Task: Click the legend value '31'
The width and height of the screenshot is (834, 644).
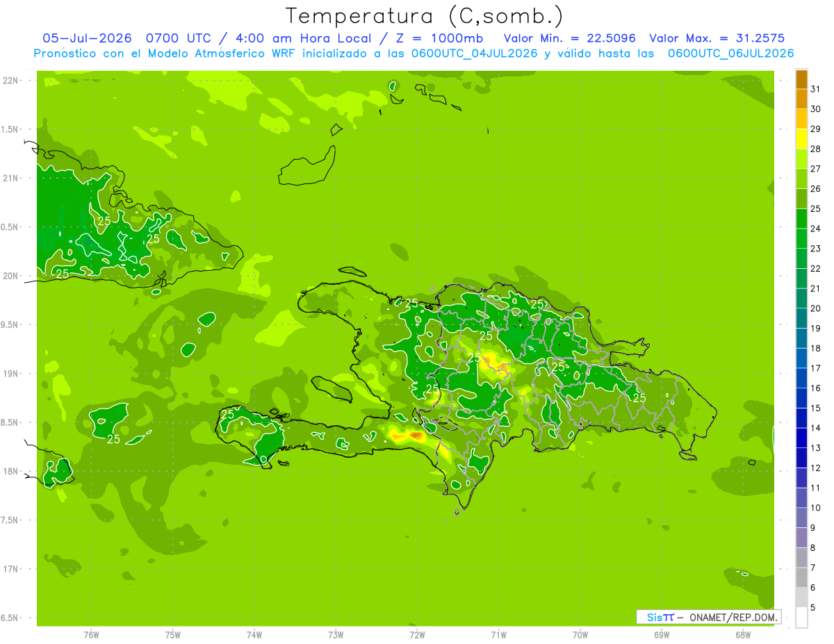Action: tap(815, 89)
